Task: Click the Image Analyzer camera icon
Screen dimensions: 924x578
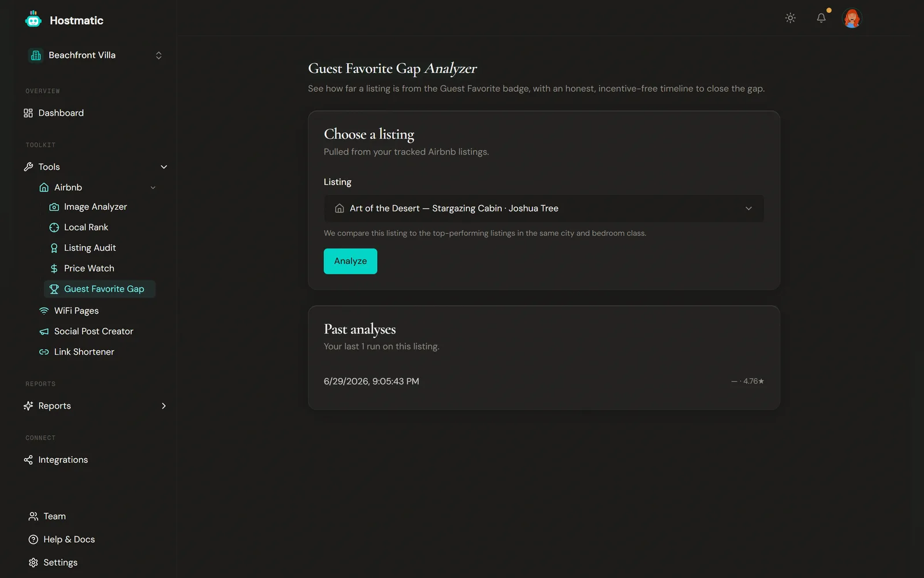Action: (54, 207)
